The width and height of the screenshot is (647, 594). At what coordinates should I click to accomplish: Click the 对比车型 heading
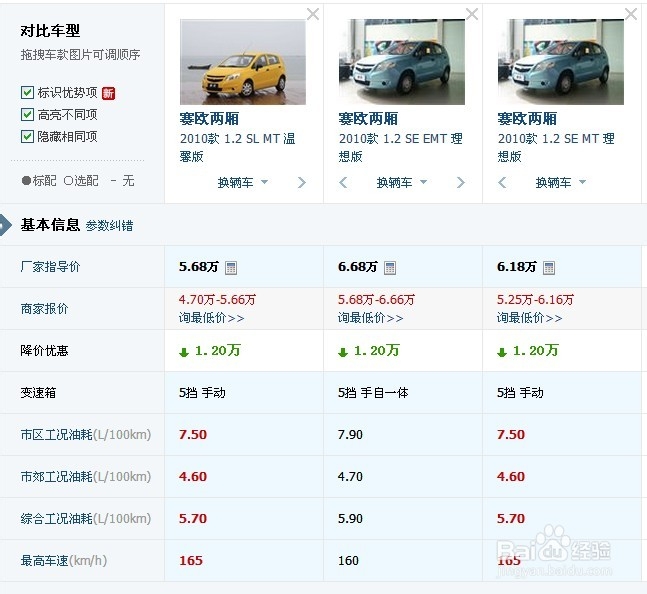pyautogui.click(x=50, y=31)
